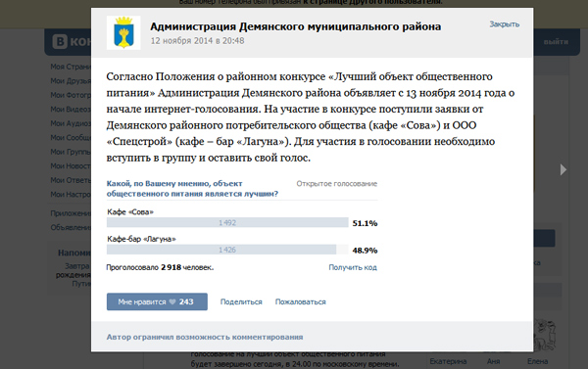The width and height of the screenshot is (588, 369).
Task: Click Открытое голосование label
Action: click(x=337, y=184)
